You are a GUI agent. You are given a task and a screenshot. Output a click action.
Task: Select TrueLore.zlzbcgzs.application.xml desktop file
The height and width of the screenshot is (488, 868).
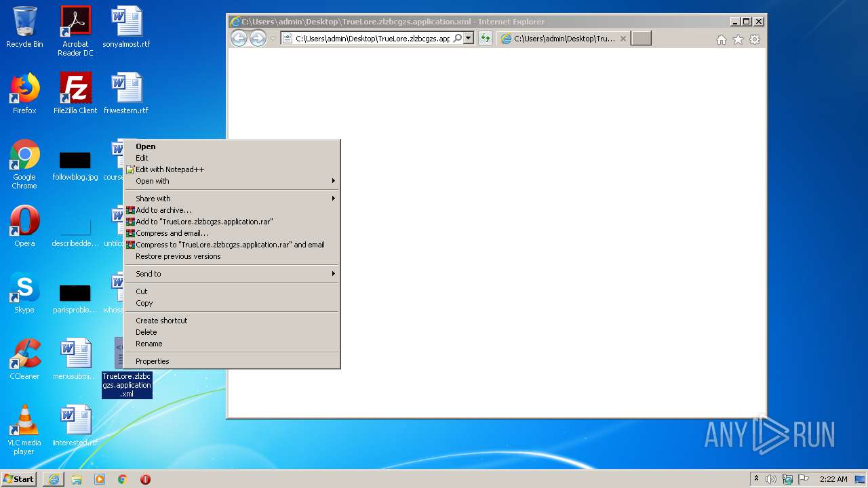(x=127, y=384)
